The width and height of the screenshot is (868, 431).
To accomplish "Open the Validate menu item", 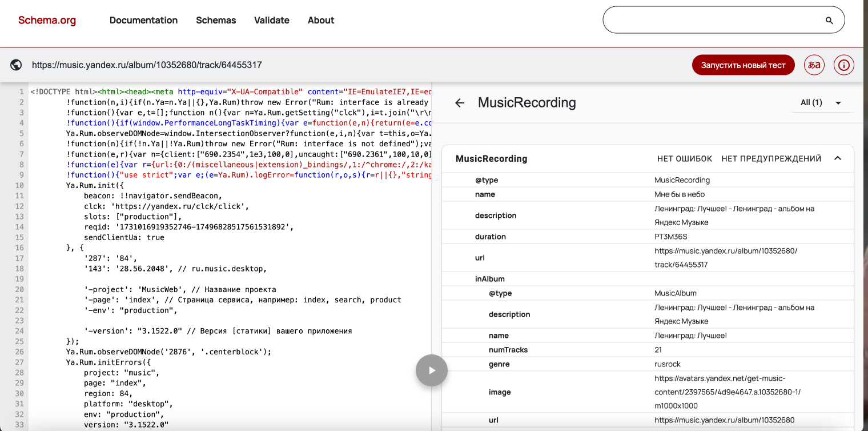I will click(271, 21).
